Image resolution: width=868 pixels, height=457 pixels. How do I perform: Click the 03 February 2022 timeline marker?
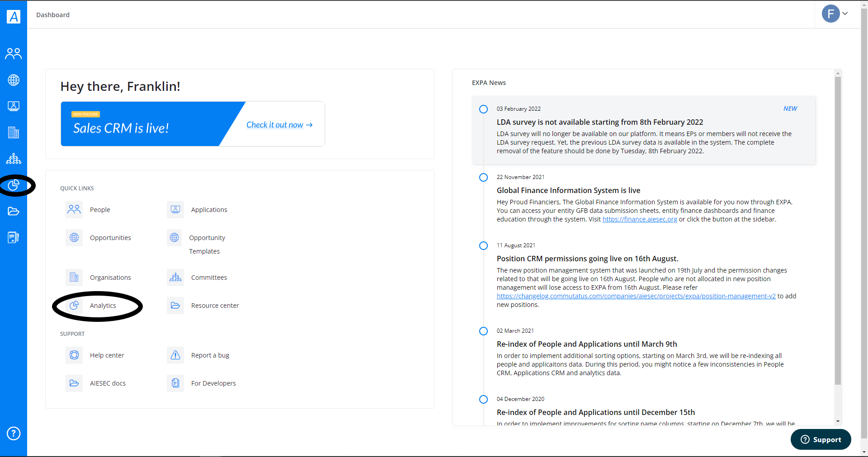pyautogui.click(x=483, y=109)
